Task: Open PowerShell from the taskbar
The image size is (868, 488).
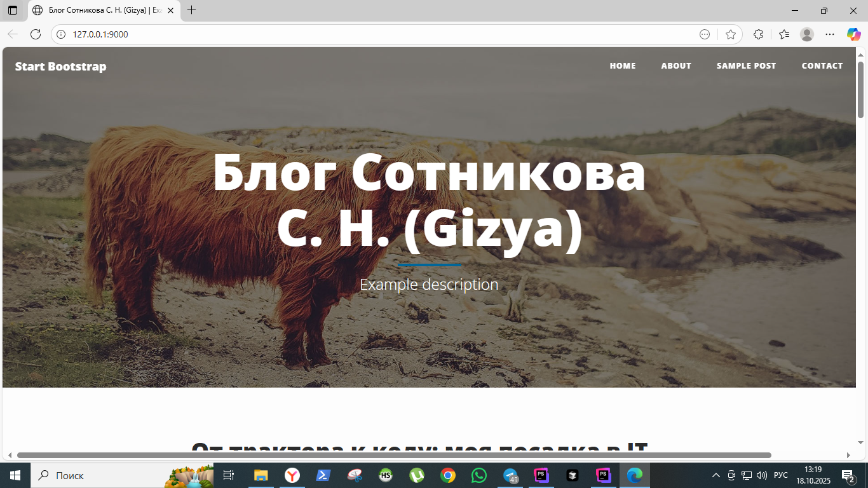Action: point(323,475)
